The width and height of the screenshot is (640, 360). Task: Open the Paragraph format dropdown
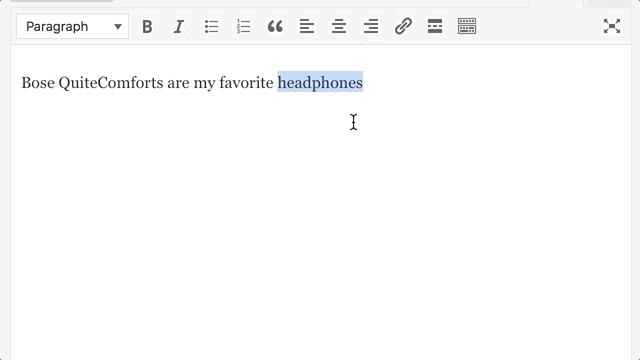pos(73,27)
